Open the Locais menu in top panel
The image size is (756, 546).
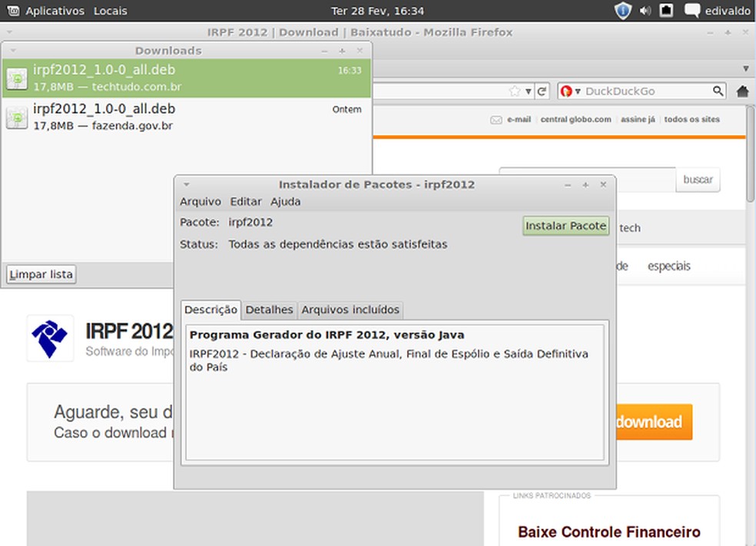[x=110, y=11]
